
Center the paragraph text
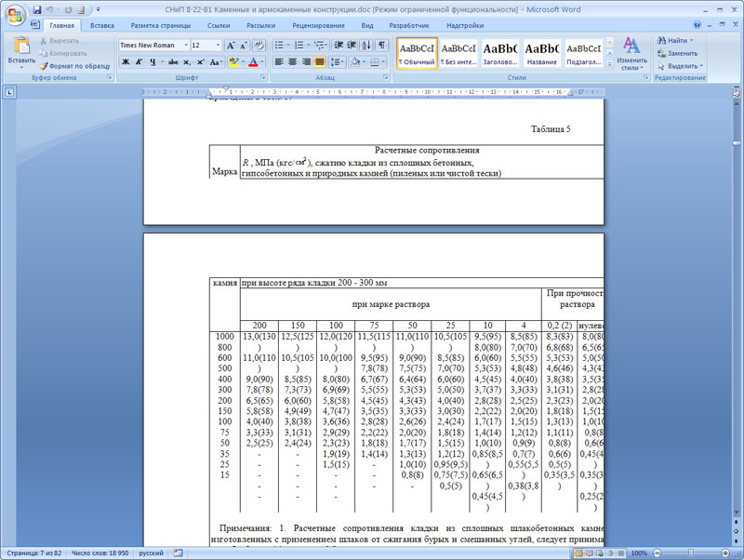pyautogui.click(x=293, y=61)
